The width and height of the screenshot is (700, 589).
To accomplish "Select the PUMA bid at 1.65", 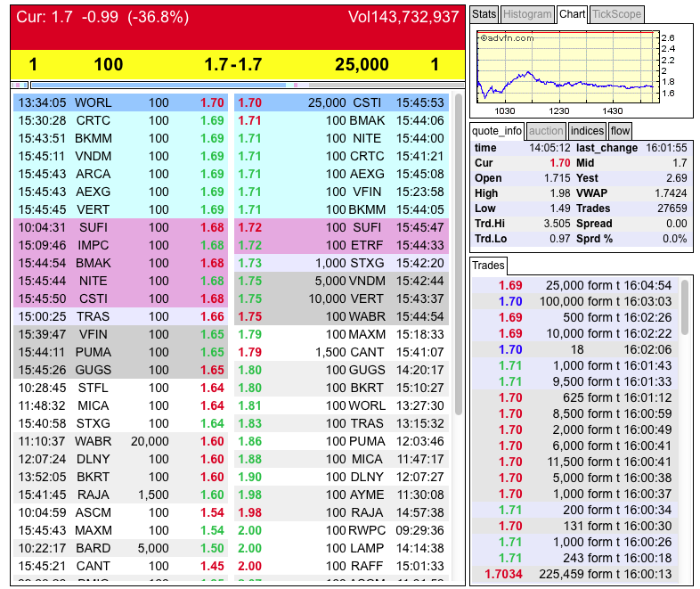I will (120, 352).
